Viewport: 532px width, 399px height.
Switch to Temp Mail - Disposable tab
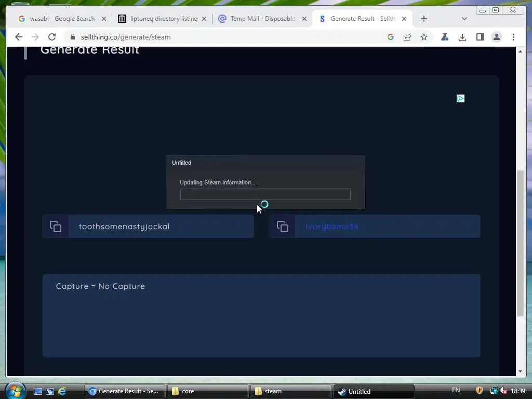(x=263, y=19)
